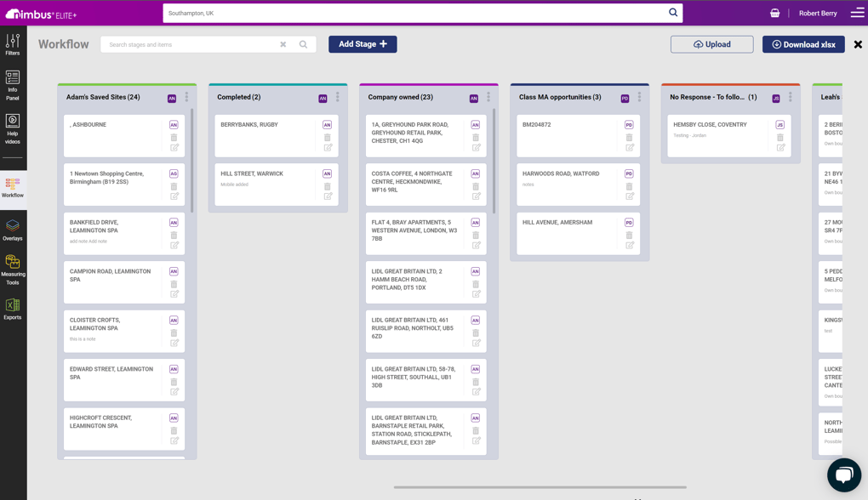
Task: Open Class MA opportunities stage menu
Action: click(640, 97)
